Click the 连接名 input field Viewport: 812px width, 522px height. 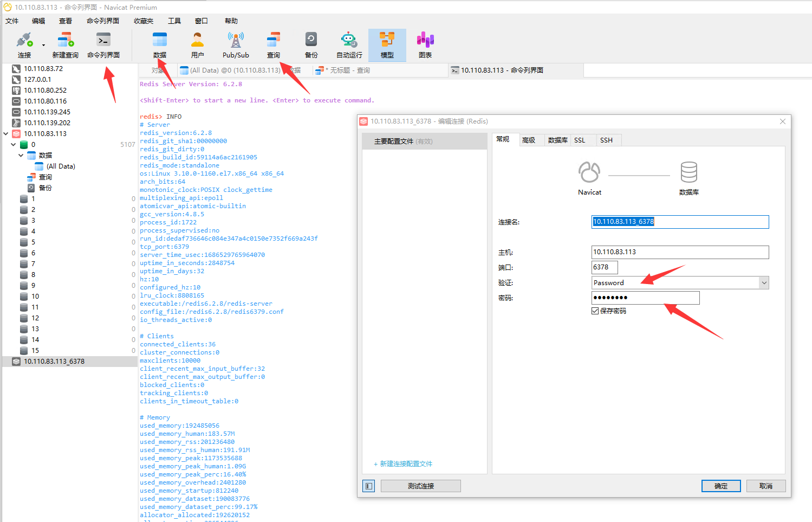pyautogui.click(x=680, y=222)
